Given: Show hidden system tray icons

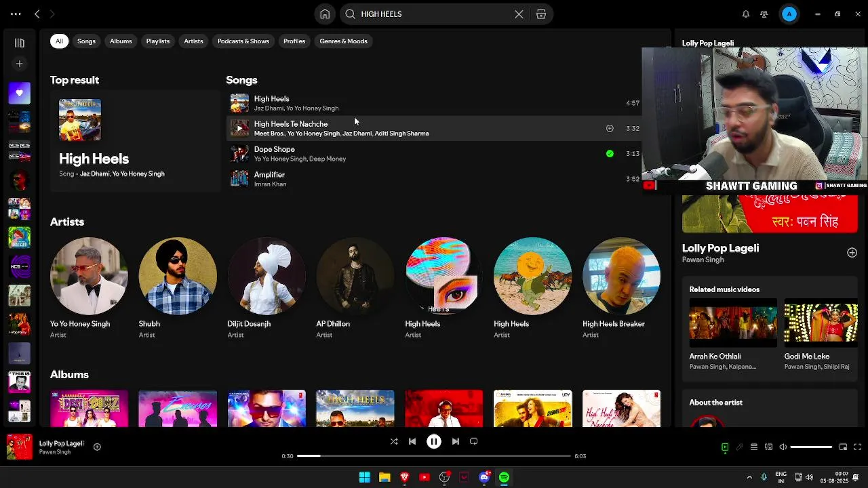Looking at the screenshot, I should [749, 477].
